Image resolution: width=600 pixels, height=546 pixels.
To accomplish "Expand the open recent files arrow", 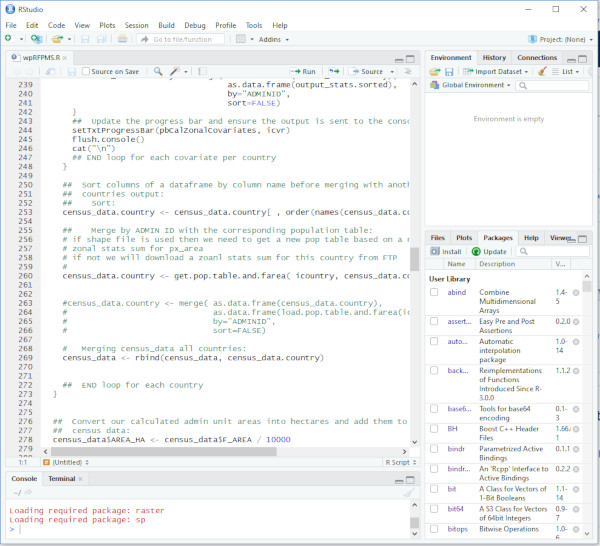I will tap(69, 39).
